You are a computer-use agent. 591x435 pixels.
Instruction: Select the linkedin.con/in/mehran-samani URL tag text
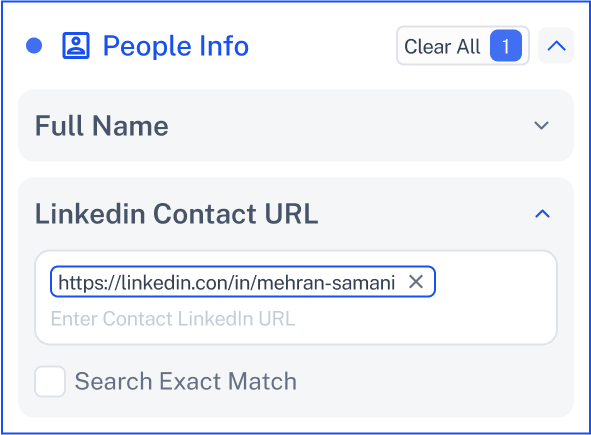point(227,282)
